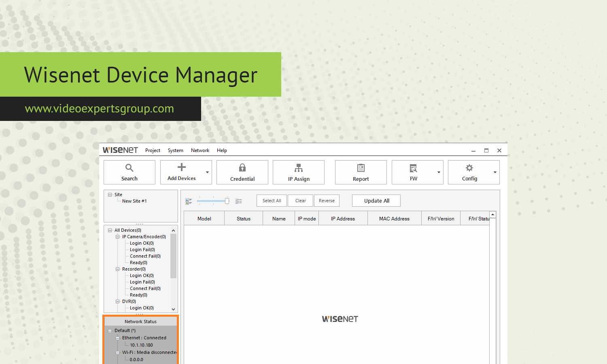
Task: Click the Add Devices plus button
Action: pos(182,172)
